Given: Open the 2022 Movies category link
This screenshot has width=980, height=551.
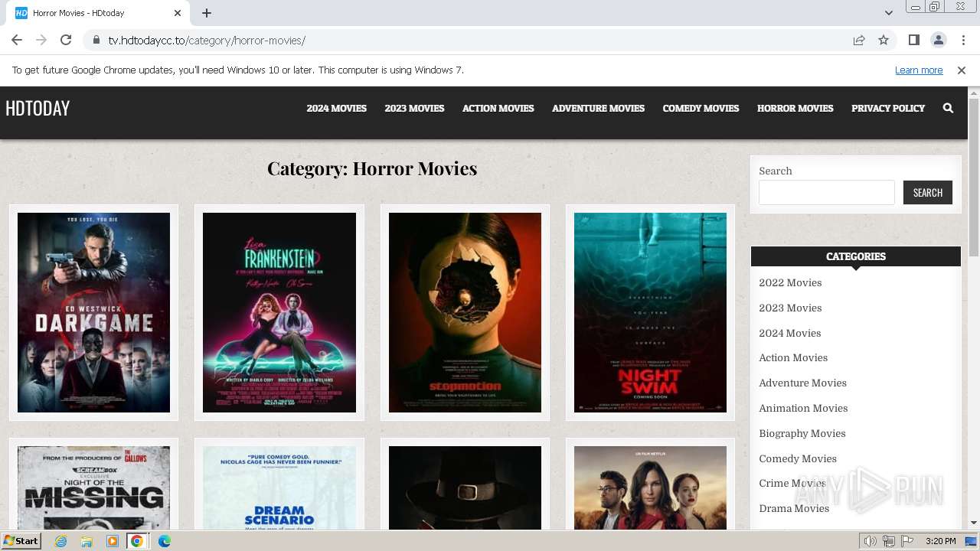Looking at the screenshot, I should pyautogui.click(x=790, y=283).
